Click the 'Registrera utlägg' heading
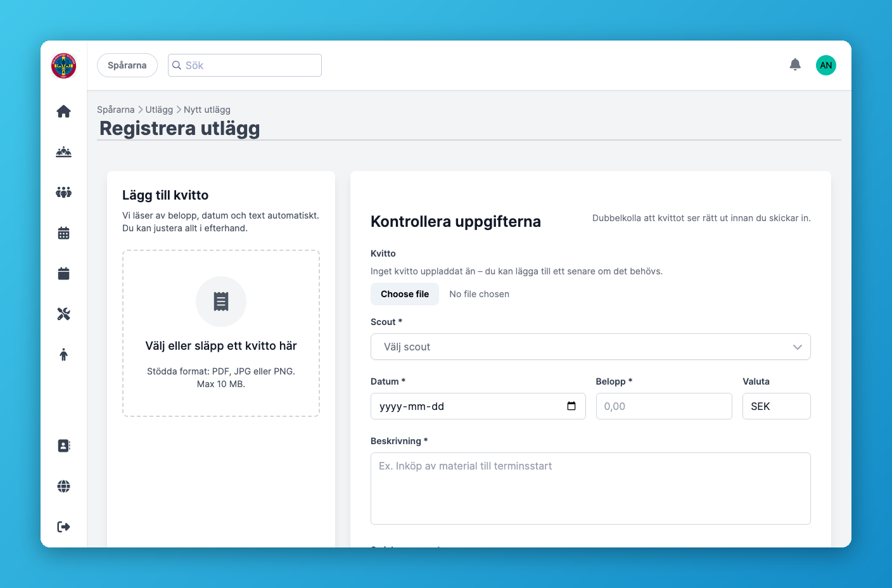Screen dimensions: 892x588 (180, 129)
